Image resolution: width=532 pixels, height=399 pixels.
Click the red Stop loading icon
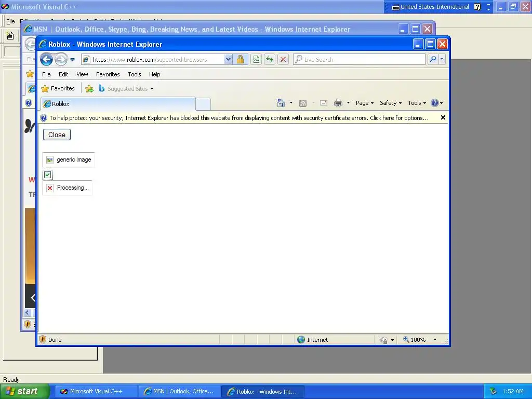[x=283, y=60]
